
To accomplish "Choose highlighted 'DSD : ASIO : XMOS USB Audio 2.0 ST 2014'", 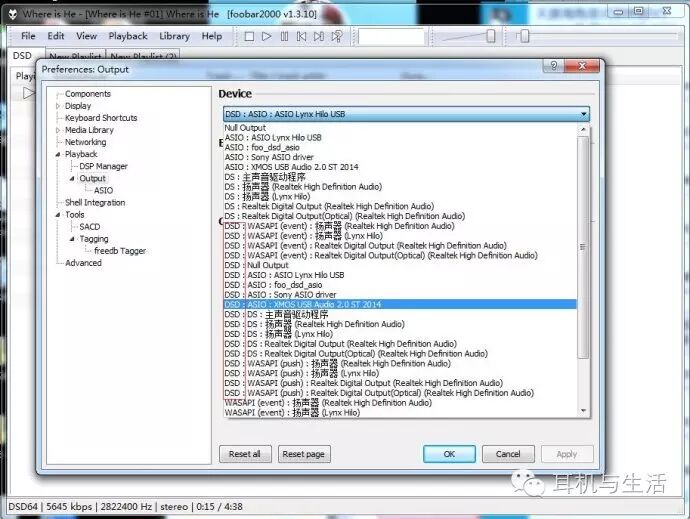I will [400, 304].
